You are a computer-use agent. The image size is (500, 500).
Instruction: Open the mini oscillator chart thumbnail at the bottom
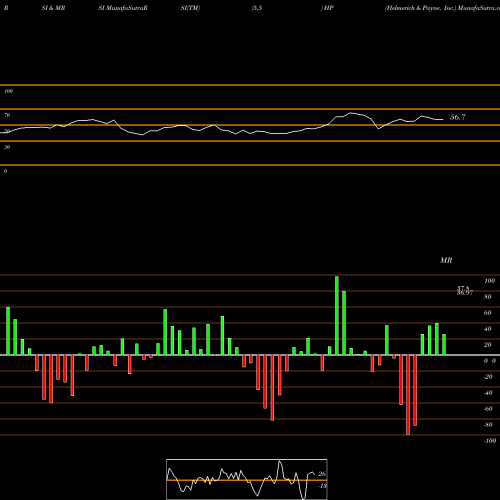pos(247,479)
